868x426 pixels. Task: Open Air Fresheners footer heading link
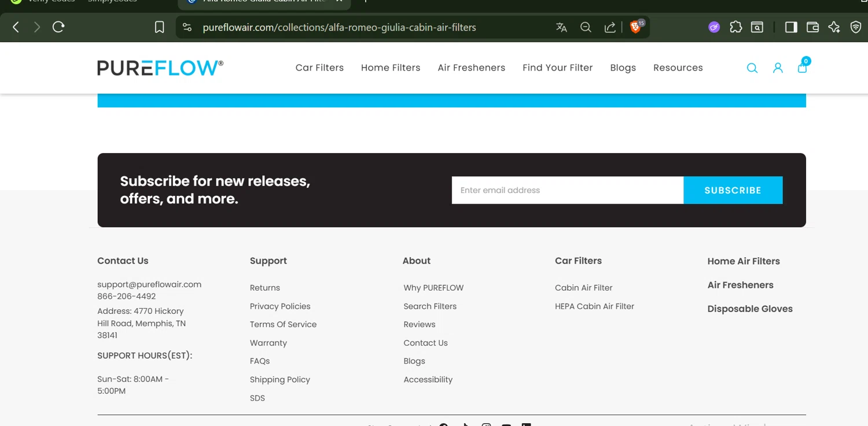(741, 285)
